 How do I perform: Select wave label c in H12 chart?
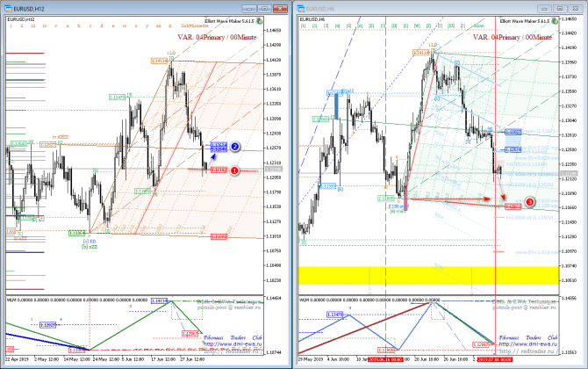pyautogui.click(x=90, y=25)
